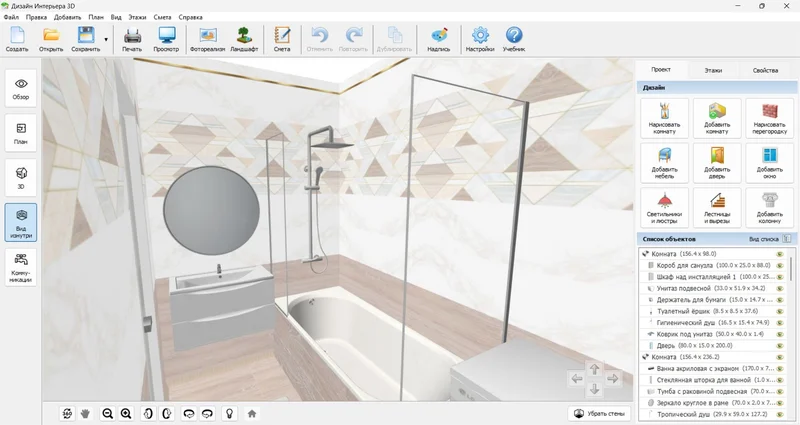Viewport: 800px width, 425px height.
Task: Zoom in with plus magnifier
Action: tap(126, 413)
